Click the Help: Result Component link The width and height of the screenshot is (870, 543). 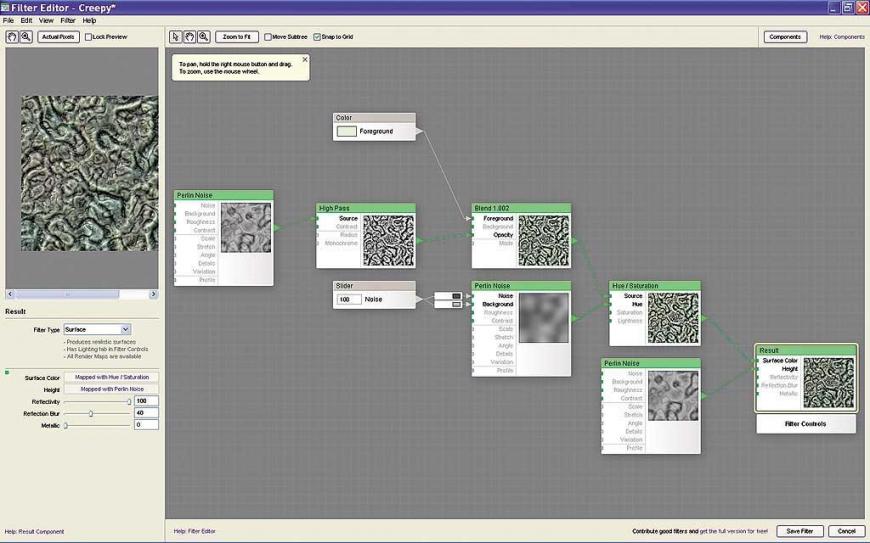pyautogui.click(x=34, y=531)
